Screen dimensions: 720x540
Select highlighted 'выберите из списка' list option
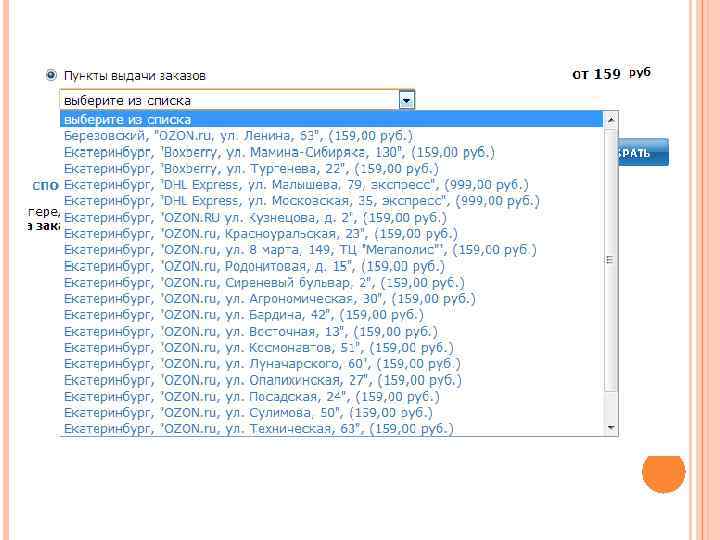(x=332, y=119)
